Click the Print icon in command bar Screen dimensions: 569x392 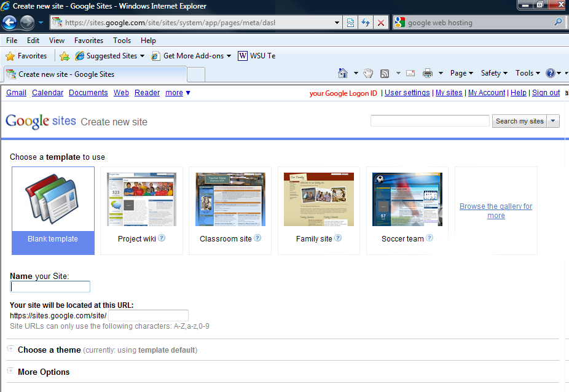(428, 73)
